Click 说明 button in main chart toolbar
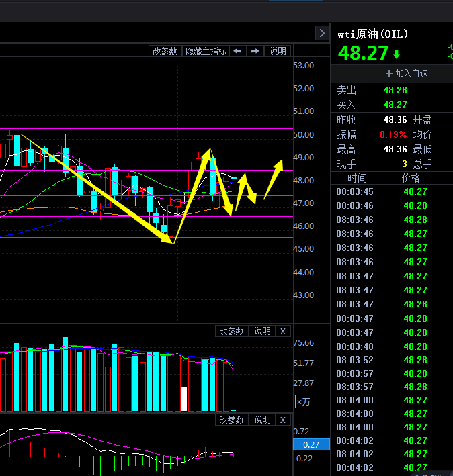The image size is (453, 476). click(x=278, y=51)
